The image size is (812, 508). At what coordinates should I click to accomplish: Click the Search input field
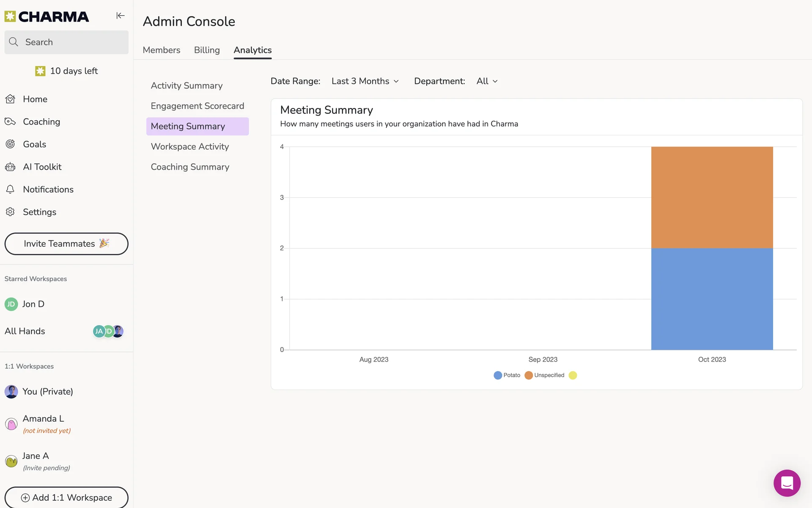pyautogui.click(x=66, y=42)
